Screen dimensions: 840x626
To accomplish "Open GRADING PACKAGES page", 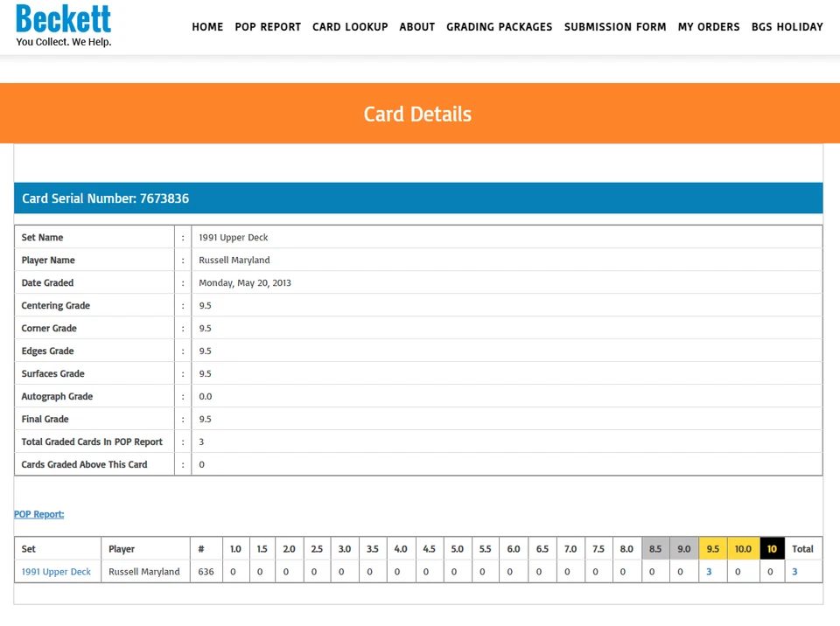I will point(500,27).
